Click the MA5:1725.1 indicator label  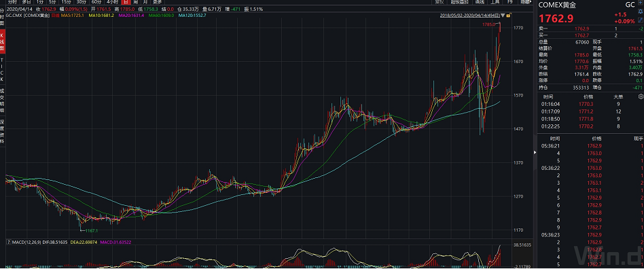pos(72,16)
